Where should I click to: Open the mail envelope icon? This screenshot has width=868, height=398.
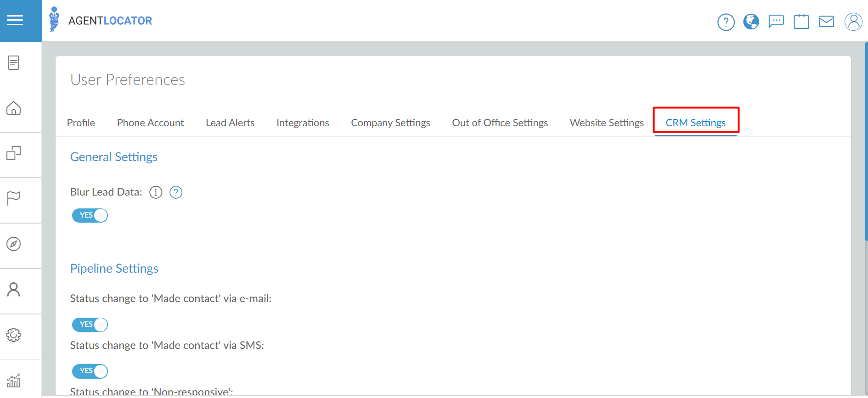pyautogui.click(x=826, y=22)
